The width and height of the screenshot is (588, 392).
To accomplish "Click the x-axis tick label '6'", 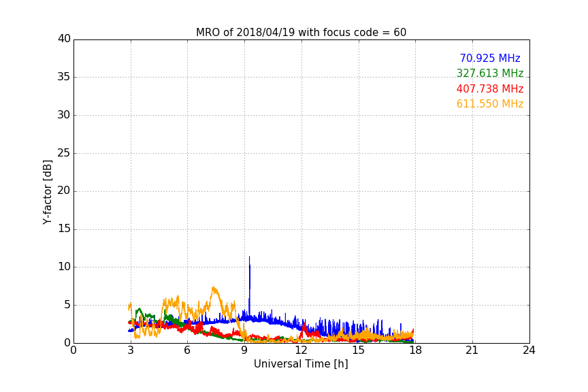I will 187,350.
